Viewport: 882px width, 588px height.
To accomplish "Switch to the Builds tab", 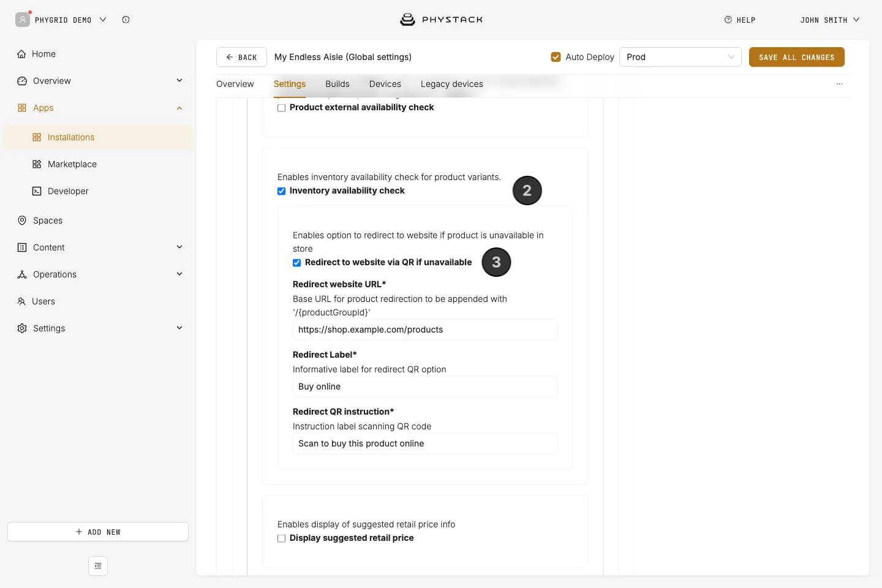I will pos(337,84).
